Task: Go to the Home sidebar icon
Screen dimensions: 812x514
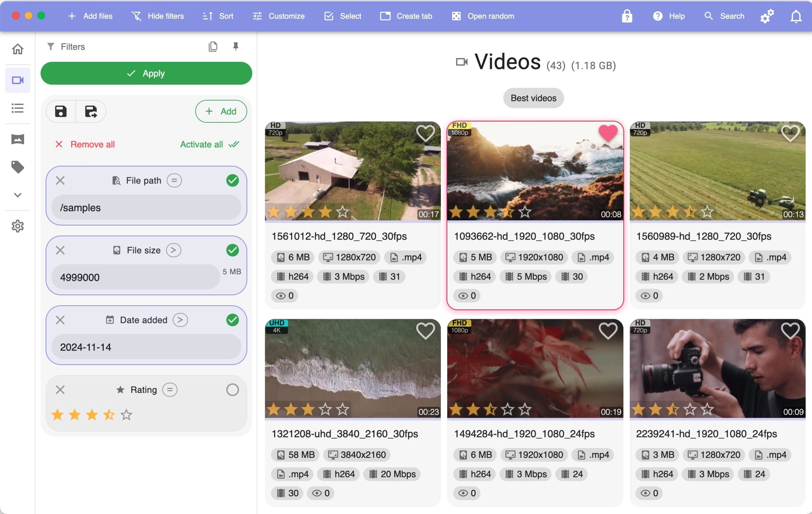Action: [17, 49]
